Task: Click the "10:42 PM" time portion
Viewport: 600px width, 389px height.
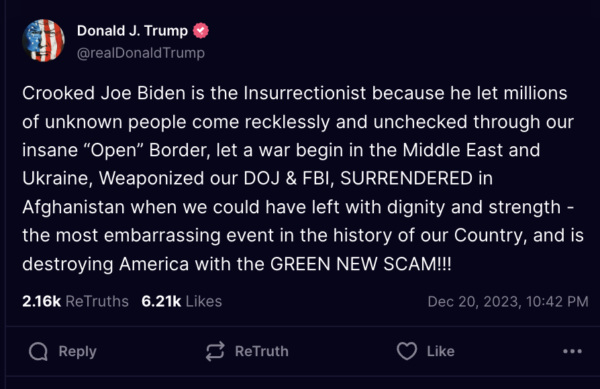Action: (x=557, y=302)
